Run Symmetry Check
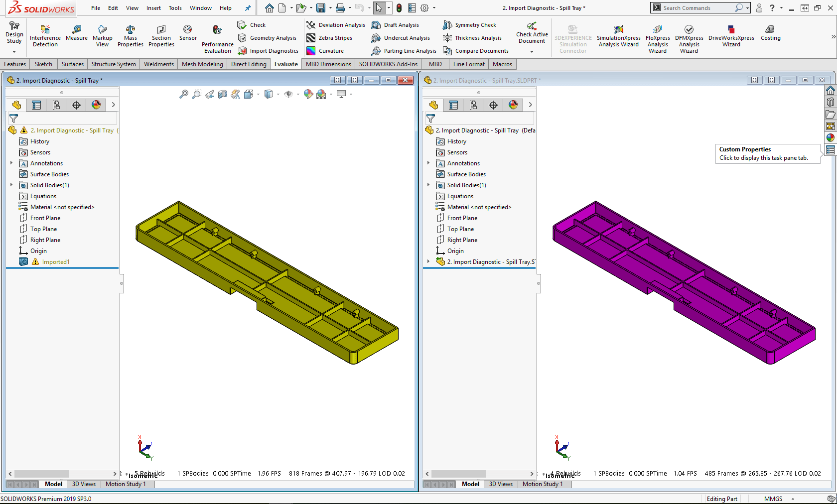The width and height of the screenshot is (837, 504). [470, 25]
